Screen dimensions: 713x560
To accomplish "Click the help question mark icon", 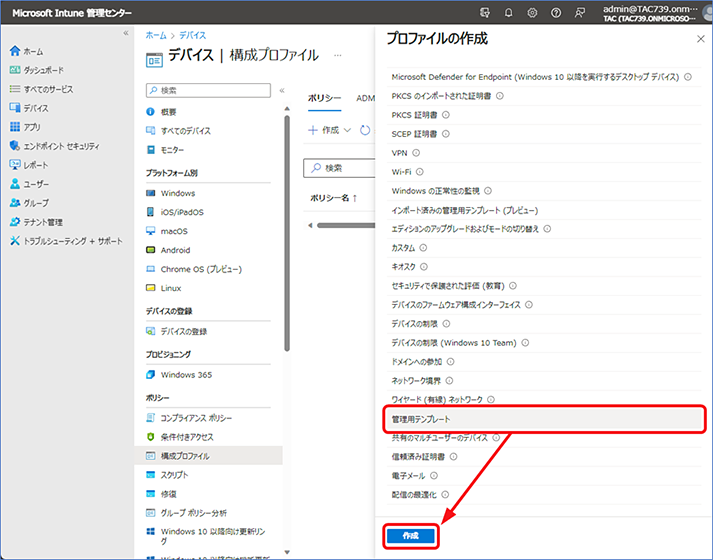I will point(556,13).
